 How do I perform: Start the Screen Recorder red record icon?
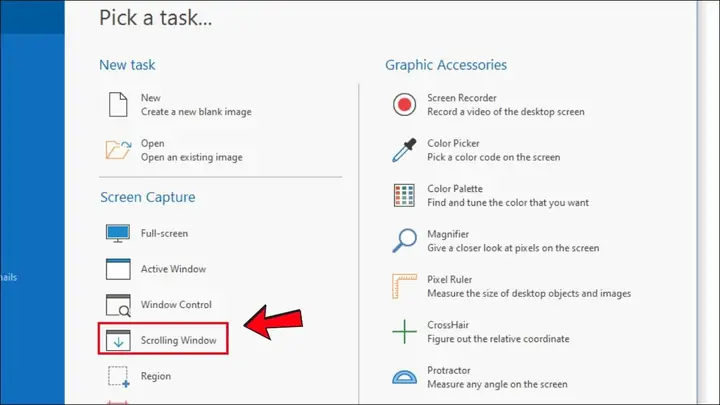click(x=404, y=105)
